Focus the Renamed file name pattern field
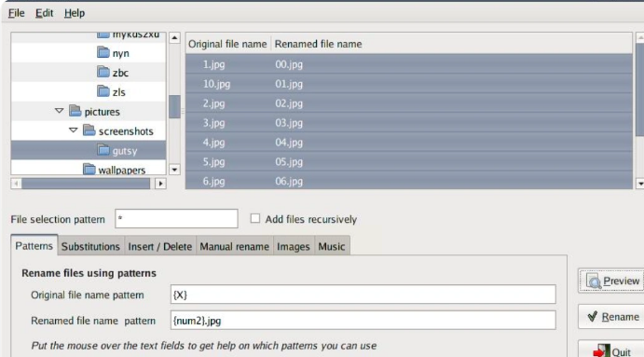The width and height of the screenshot is (644, 357). [x=363, y=320]
